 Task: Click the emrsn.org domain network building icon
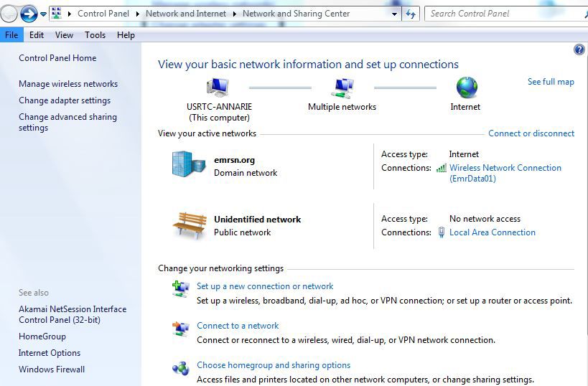(x=188, y=164)
